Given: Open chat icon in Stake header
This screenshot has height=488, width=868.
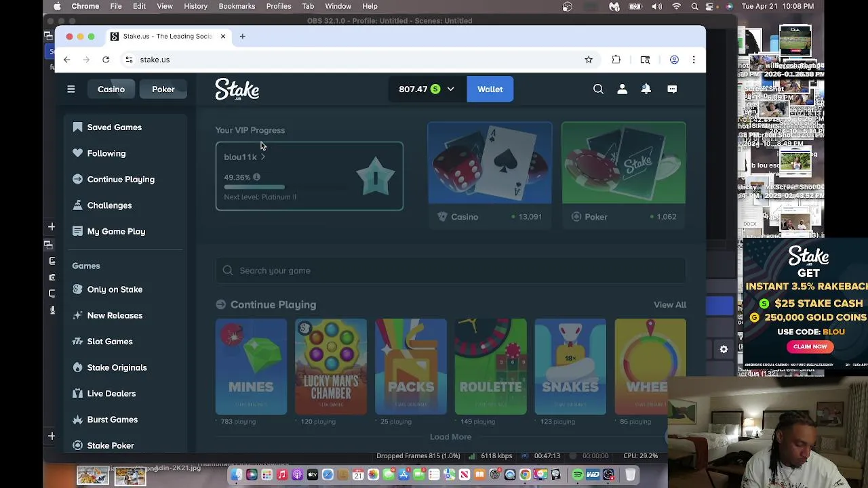Looking at the screenshot, I should click(672, 89).
